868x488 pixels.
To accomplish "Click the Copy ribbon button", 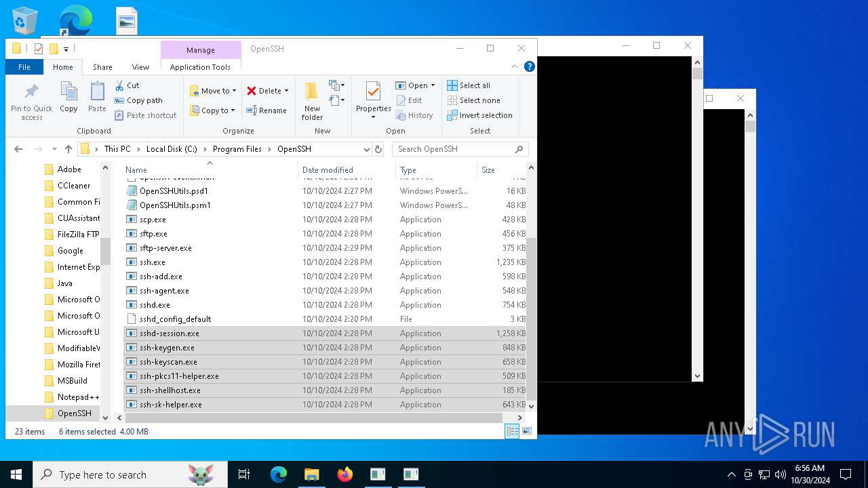I will tap(68, 98).
